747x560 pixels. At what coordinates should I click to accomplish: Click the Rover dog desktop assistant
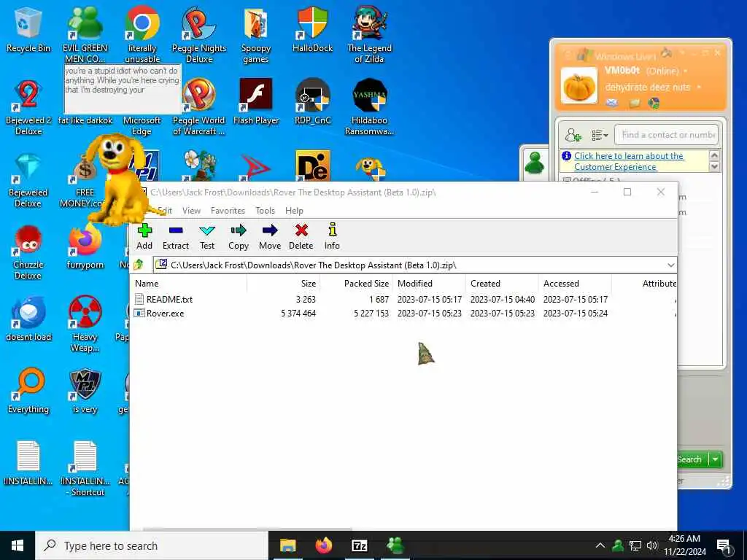120,180
